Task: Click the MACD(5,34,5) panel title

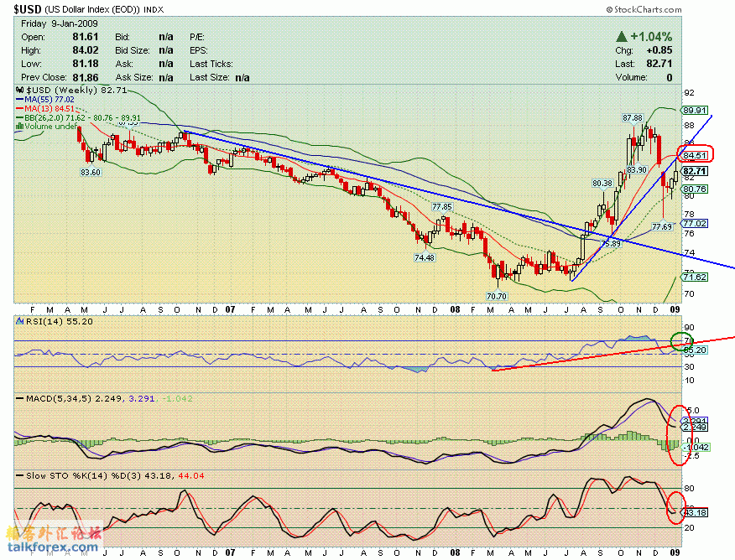Action: [x=60, y=398]
